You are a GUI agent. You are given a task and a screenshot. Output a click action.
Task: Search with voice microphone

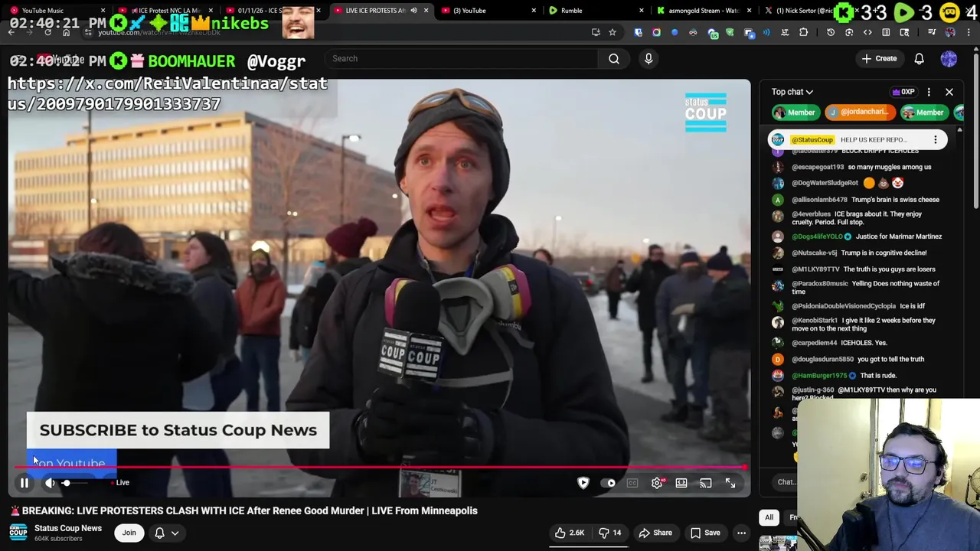[648, 58]
